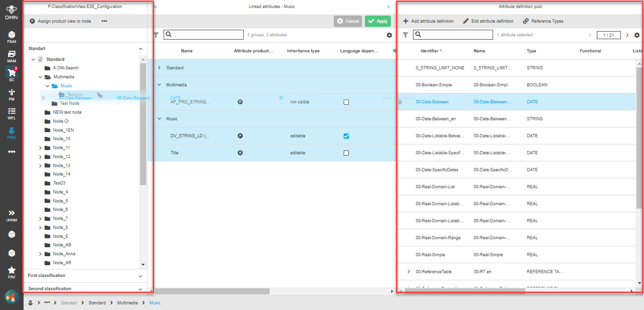Click the Apply button
Image resolution: width=644 pixels, height=310 pixels.
click(378, 21)
